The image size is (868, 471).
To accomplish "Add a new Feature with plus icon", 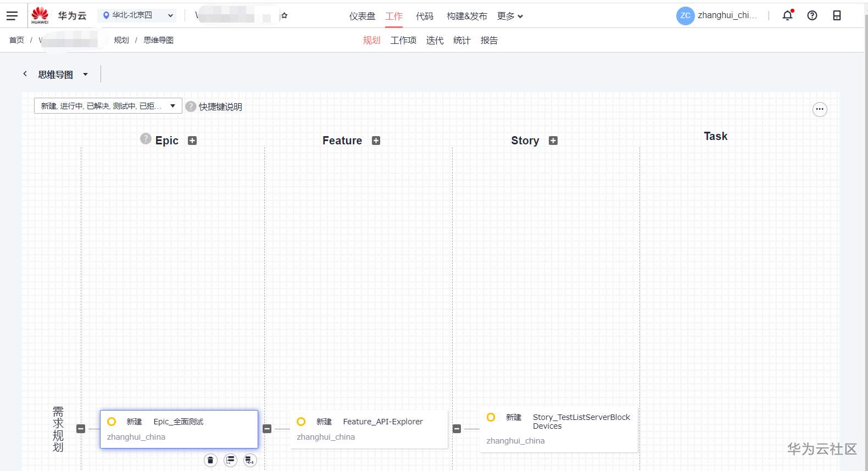I will pyautogui.click(x=376, y=141).
